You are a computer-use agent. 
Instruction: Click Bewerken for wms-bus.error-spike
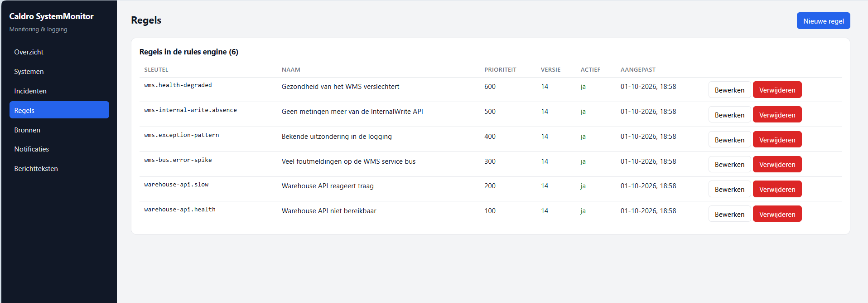tap(729, 164)
